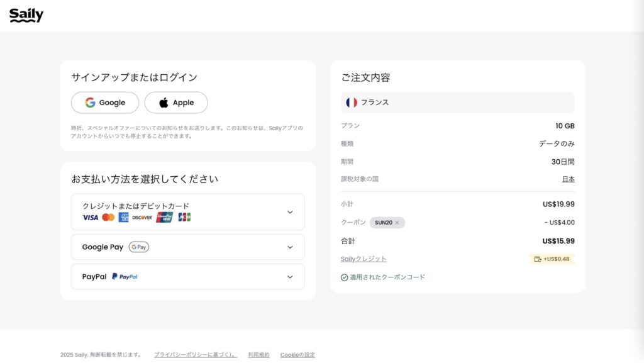Open the 利用規約 footer link
The image size is (644, 363).
tap(258, 355)
